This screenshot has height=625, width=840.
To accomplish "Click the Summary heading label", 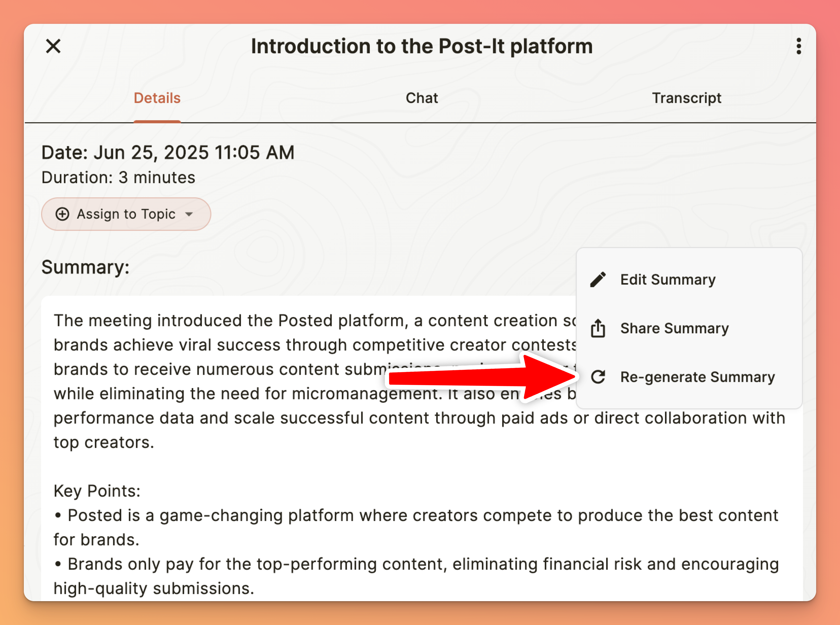I will coord(85,268).
